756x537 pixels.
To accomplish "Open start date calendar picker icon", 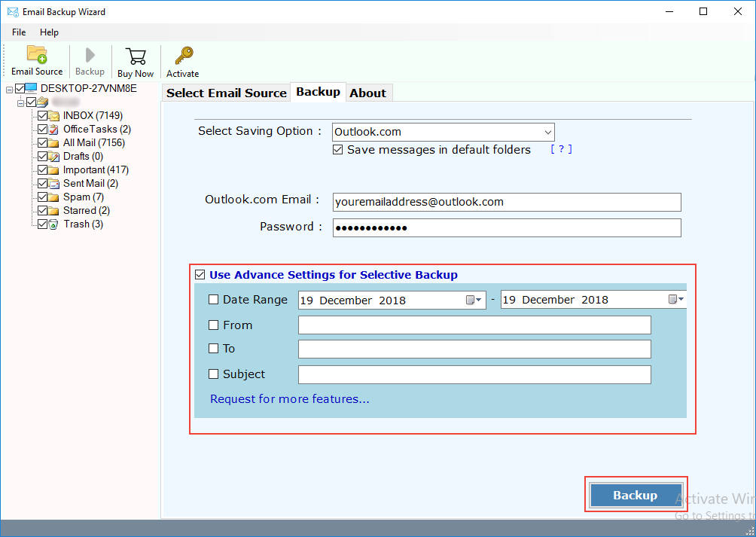I will [x=474, y=300].
